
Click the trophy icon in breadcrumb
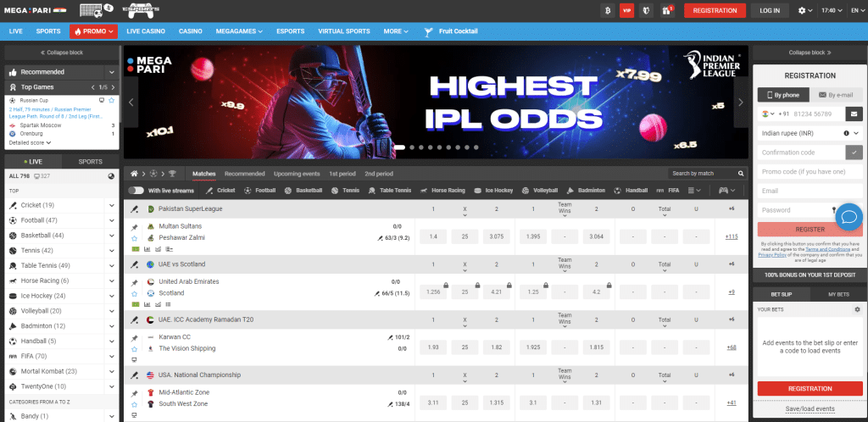tap(172, 174)
